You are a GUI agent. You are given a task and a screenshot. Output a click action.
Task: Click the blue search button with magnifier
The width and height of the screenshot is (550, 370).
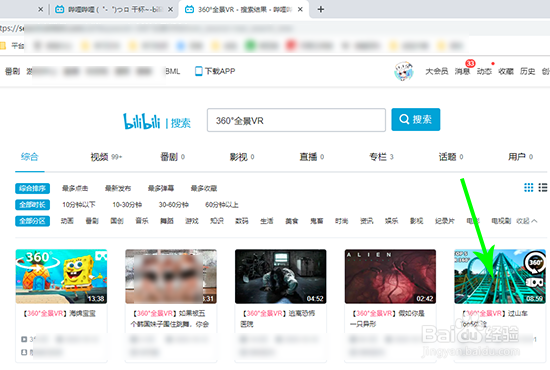tap(416, 120)
